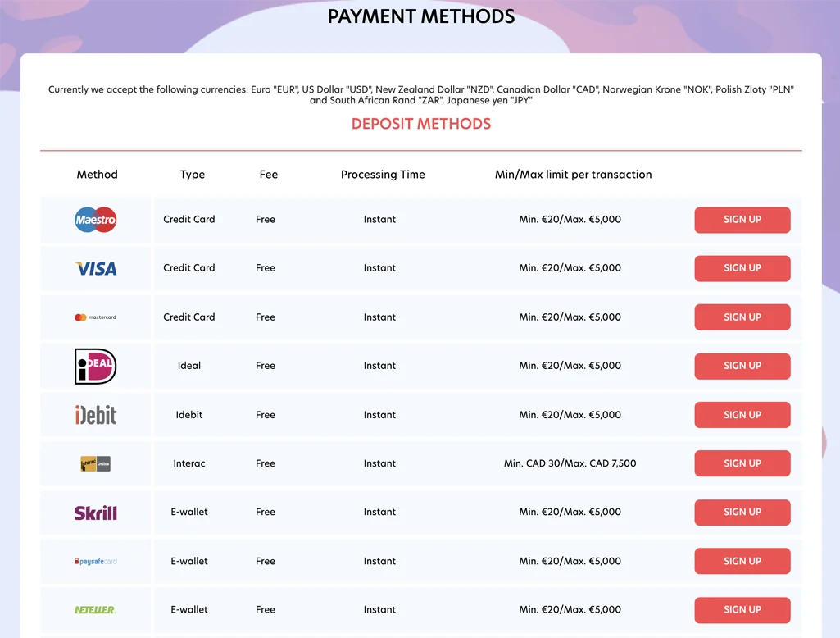Viewport: 840px width, 638px height.
Task: Click the accepted currencies paragraph
Action: [x=421, y=95]
